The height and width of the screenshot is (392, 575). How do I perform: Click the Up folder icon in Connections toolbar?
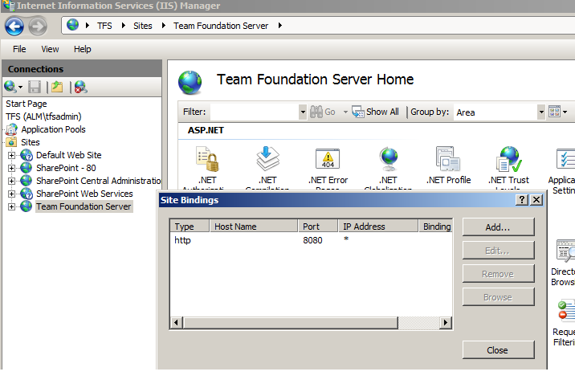pyautogui.click(x=57, y=87)
